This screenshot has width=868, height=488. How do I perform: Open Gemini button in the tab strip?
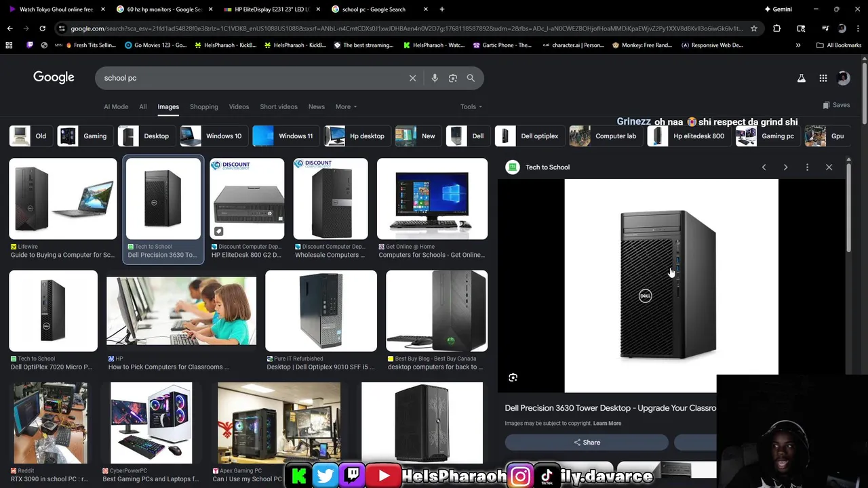778,9
